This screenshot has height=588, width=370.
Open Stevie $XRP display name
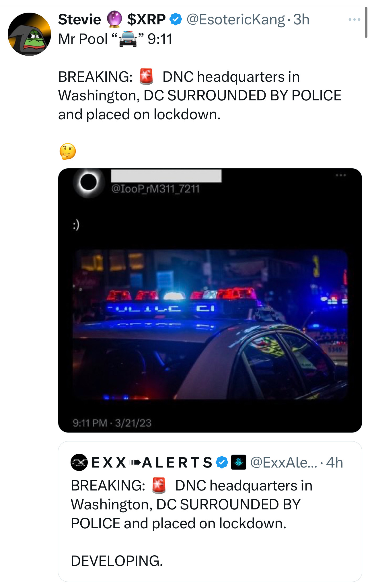coord(112,20)
